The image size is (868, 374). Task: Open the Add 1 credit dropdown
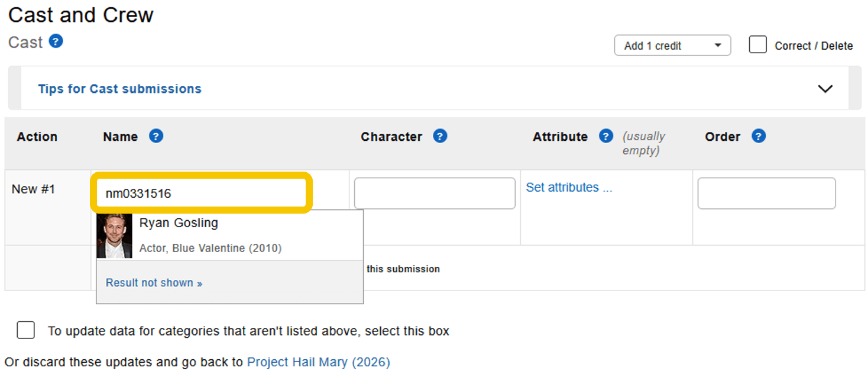(x=672, y=46)
